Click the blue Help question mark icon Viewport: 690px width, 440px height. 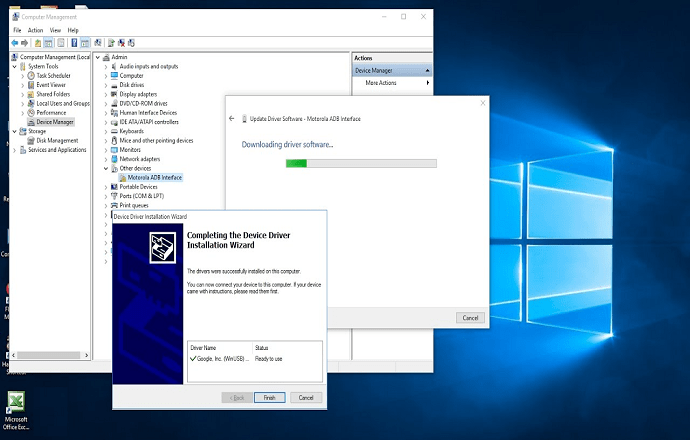tap(74, 43)
